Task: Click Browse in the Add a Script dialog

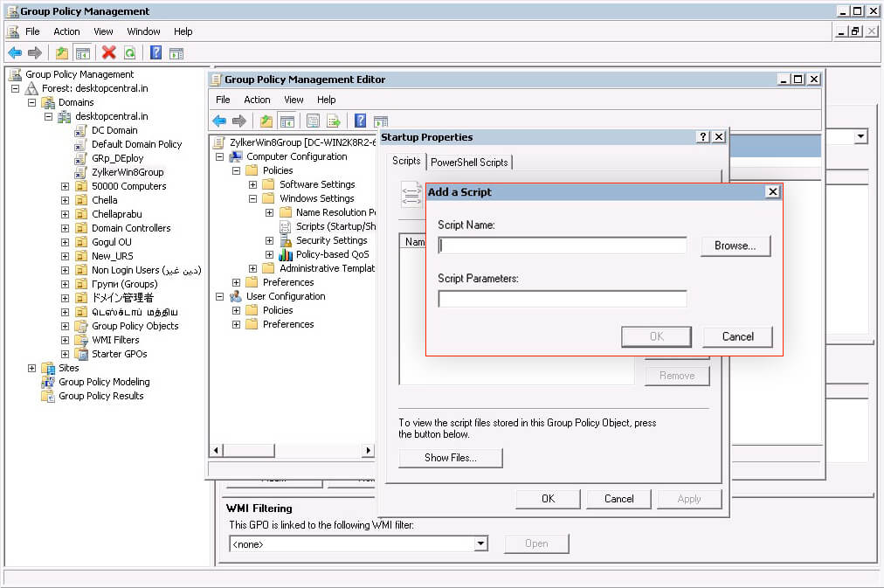Action: 735,246
